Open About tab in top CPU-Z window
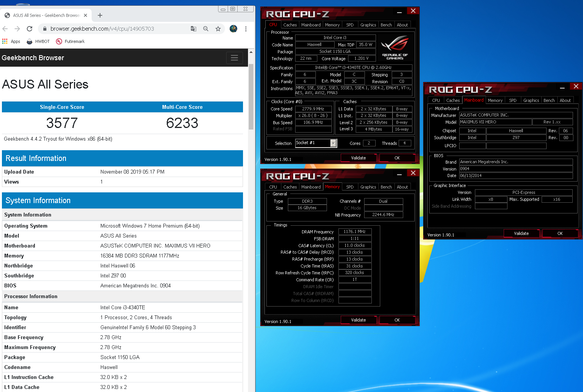 [x=402, y=25]
